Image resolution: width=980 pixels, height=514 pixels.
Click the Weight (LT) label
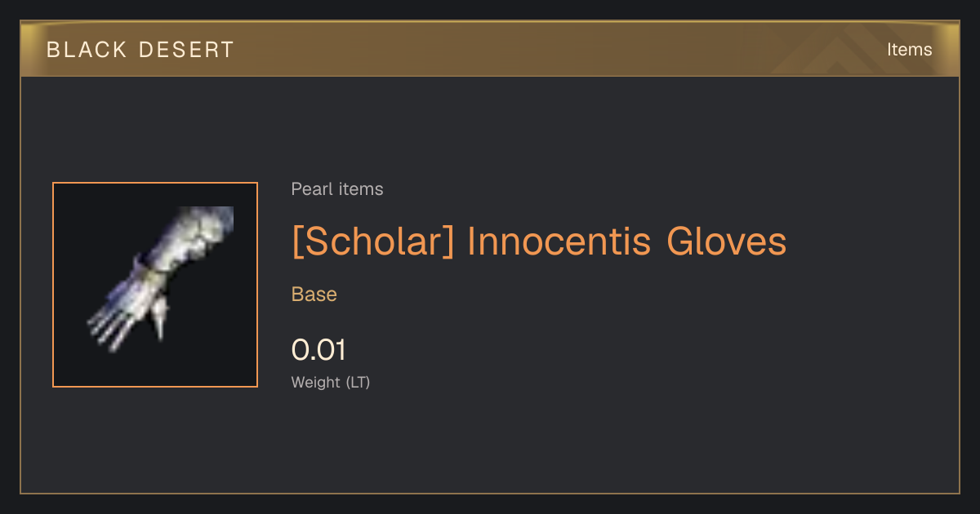click(331, 382)
